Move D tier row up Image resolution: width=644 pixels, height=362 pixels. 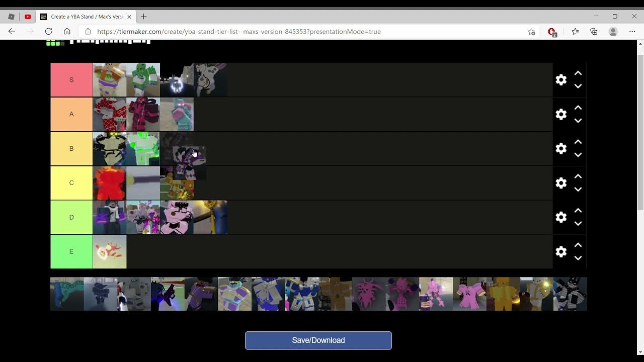click(x=578, y=211)
